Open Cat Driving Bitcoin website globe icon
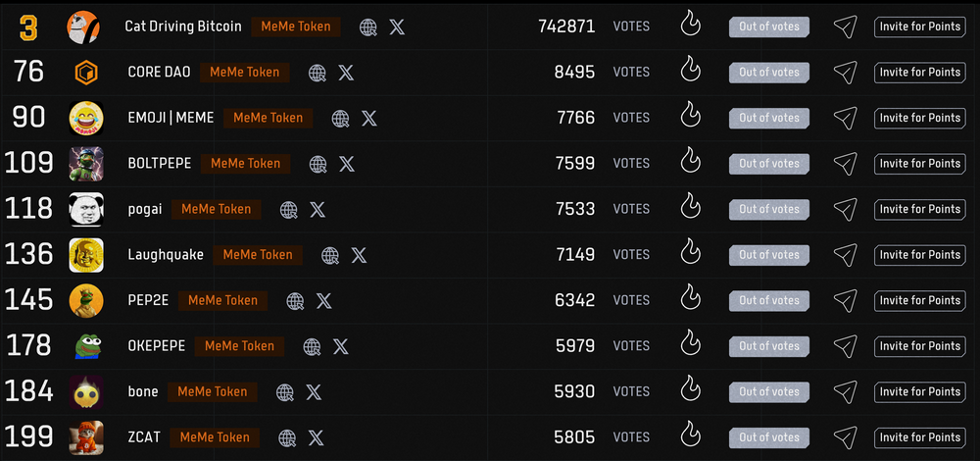 pos(368,26)
